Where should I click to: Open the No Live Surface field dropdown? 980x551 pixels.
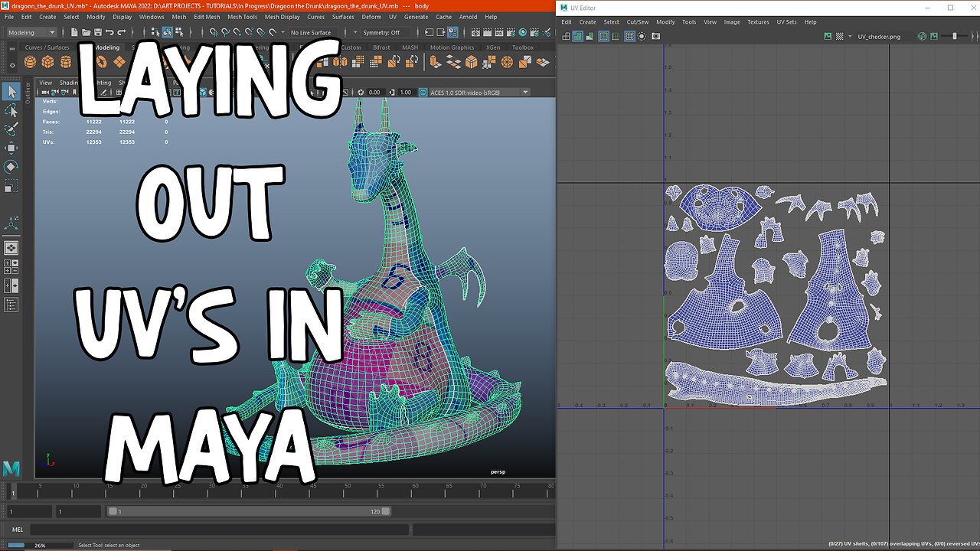tap(313, 33)
